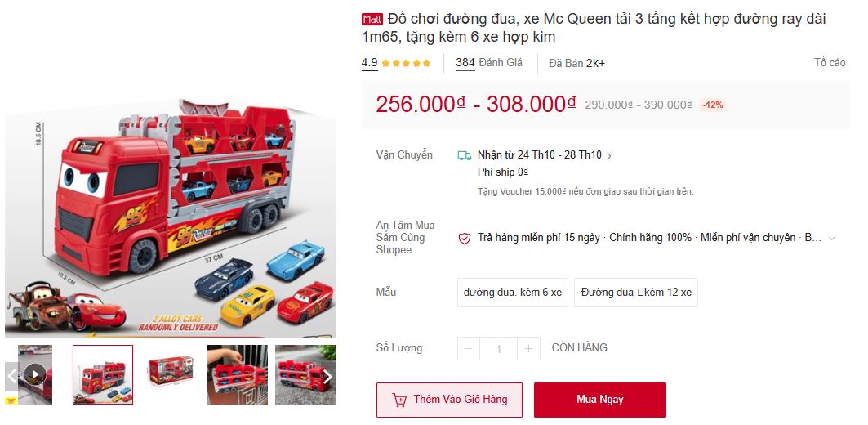Viewport: 868px width, 425px height.
Task: Click the minus quantity button
Action: tap(469, 348)
